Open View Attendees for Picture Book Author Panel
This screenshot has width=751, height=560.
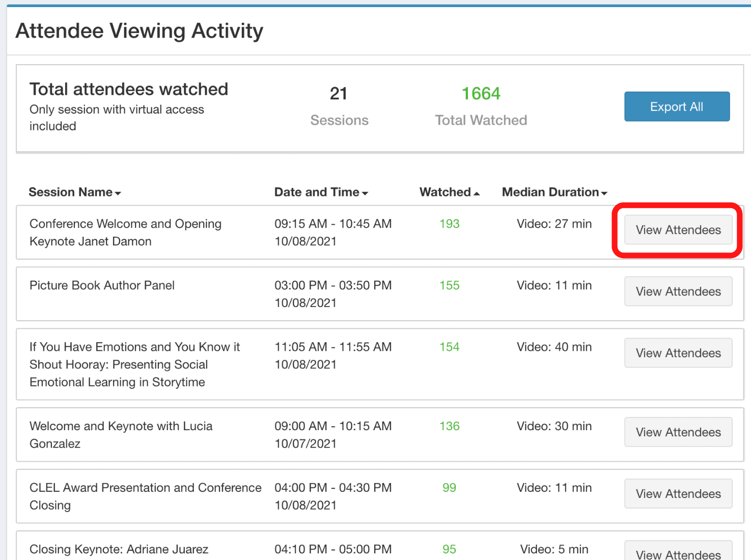678,291
